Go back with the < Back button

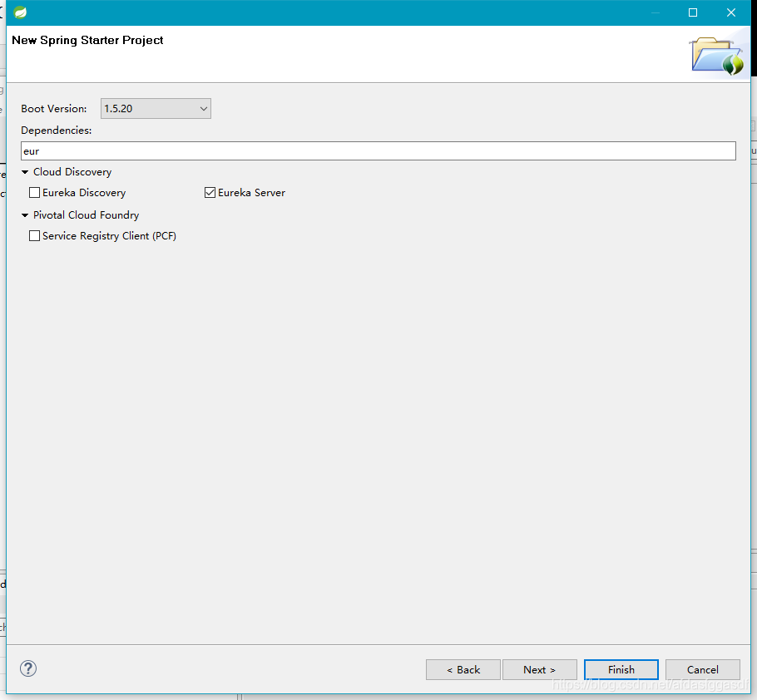click(463, 669)
